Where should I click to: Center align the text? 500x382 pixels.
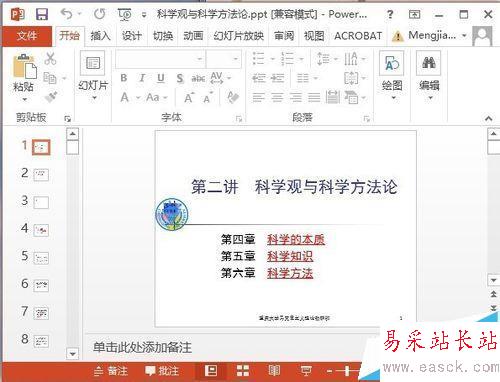pos(277,97)
